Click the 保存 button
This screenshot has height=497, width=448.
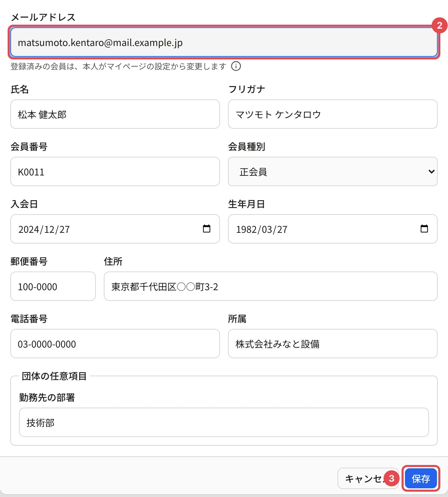tap(421, 479)
